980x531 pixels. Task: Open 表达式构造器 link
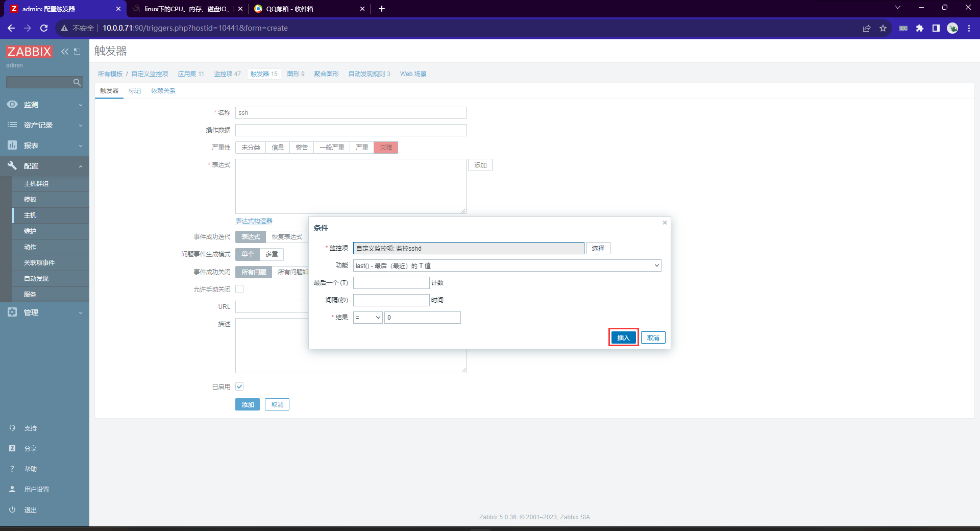coord(254,221)
